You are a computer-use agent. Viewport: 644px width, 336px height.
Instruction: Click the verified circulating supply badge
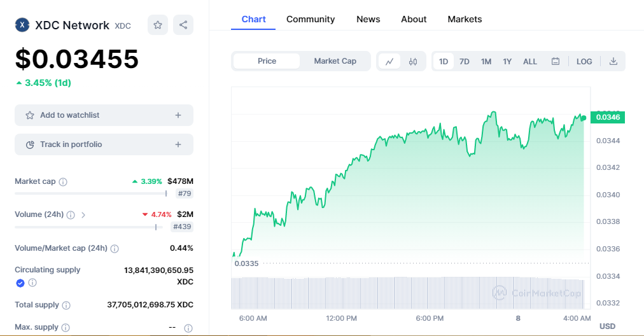click(x=20, y=283)
